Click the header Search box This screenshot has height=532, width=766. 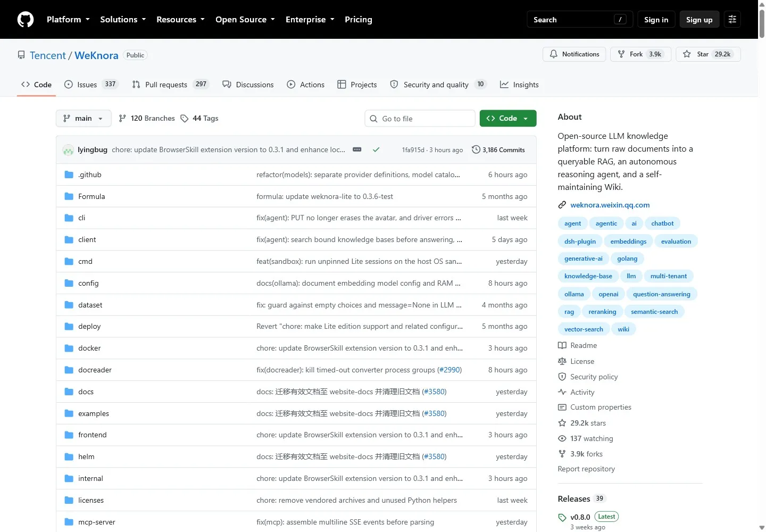click(x=580, y=20)
